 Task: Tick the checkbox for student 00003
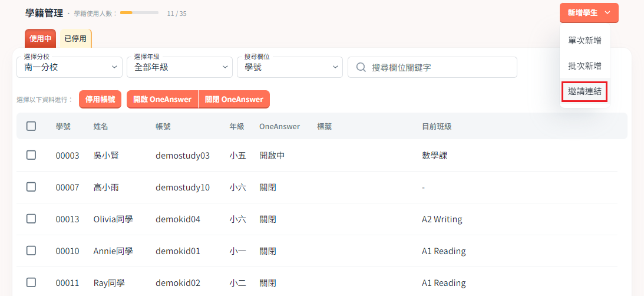click(x=31, y=156)
